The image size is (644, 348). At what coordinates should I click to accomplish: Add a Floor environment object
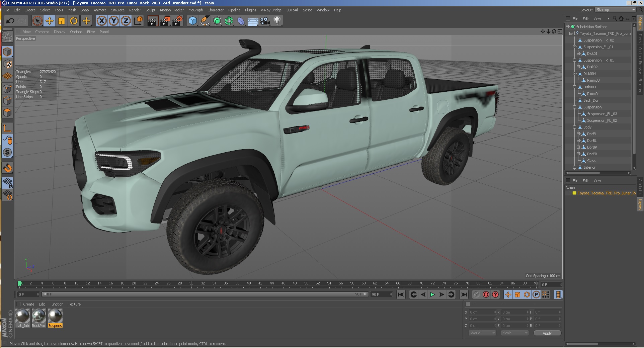[x=253, y=21]
